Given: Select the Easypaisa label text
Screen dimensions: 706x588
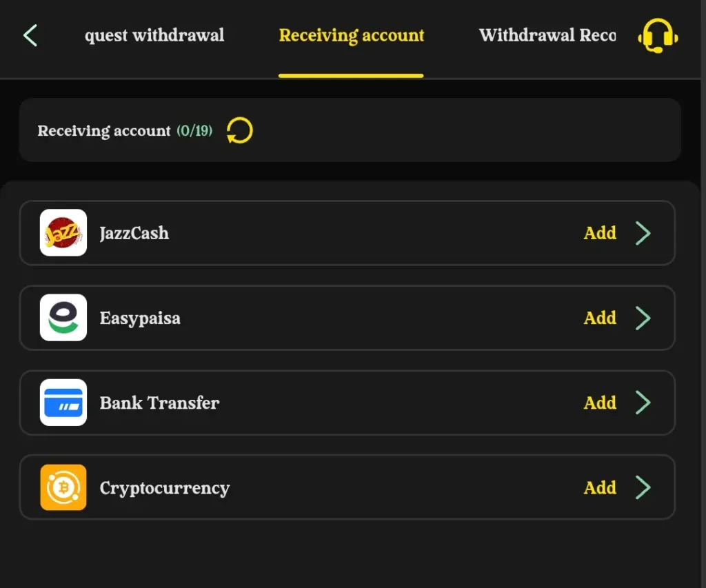Looking at the screenshot, I should click(x=140, y=318).
